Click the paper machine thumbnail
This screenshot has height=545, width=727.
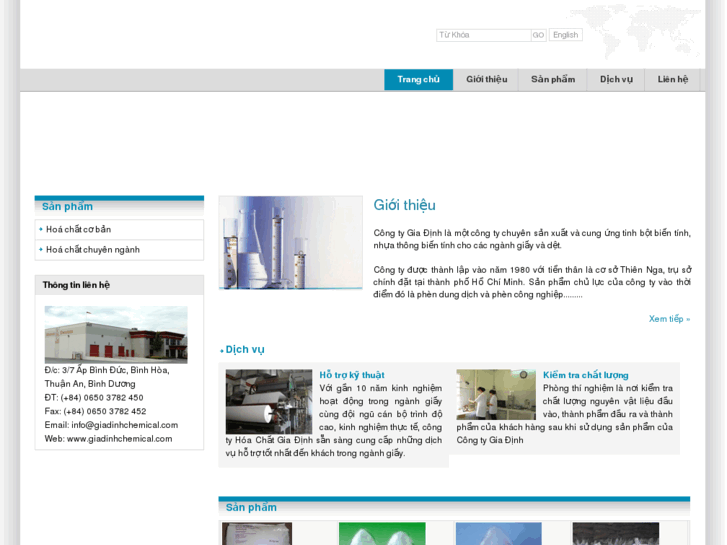pyautogui.click(x=269, y=402)
